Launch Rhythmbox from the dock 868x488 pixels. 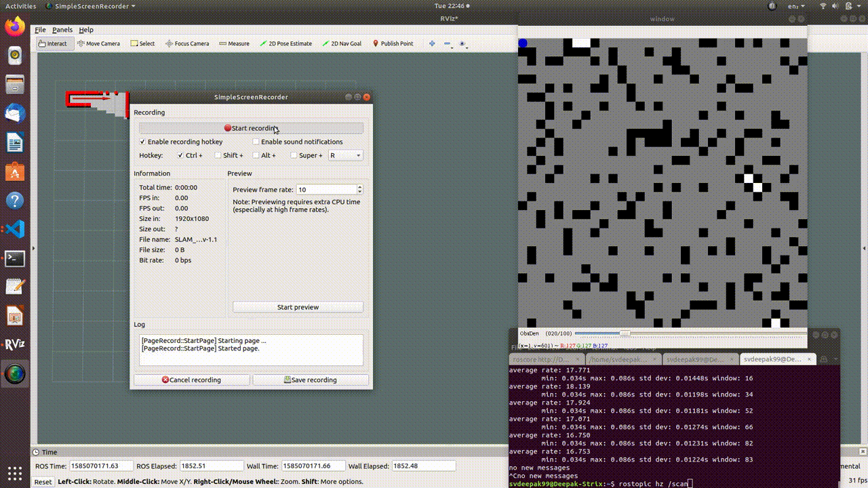[15, 56]
